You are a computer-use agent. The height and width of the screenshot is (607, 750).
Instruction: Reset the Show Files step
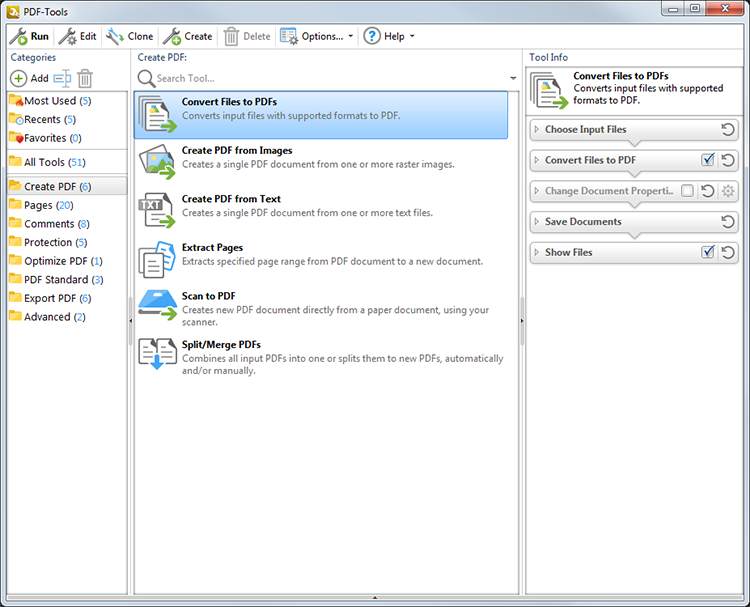point(728,252)
